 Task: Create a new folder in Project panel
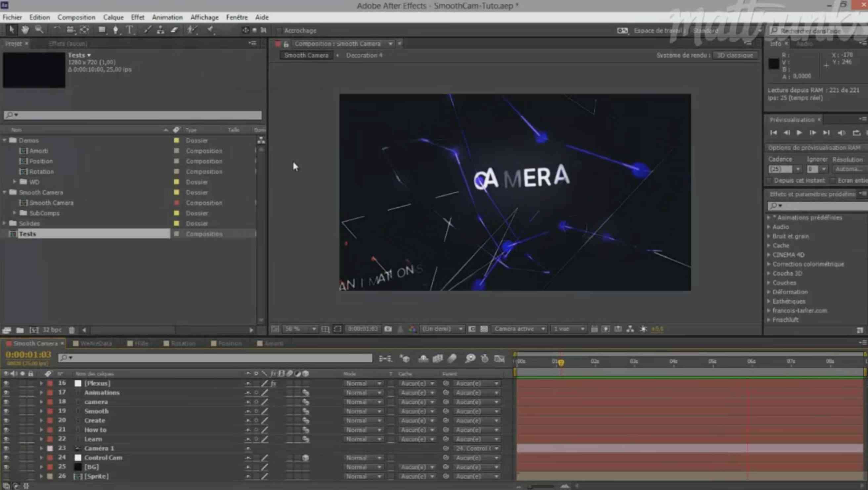[x=20, y=330]
